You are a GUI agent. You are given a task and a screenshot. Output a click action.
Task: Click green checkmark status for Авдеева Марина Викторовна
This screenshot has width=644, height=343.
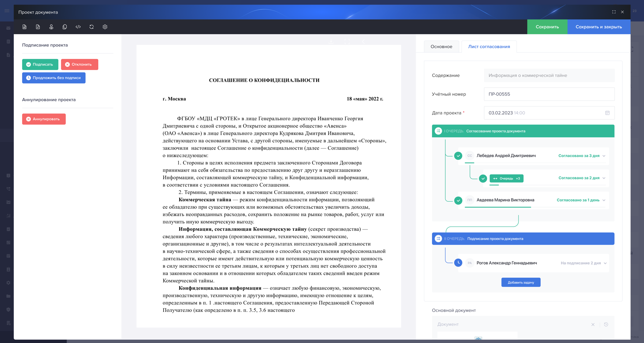point(458,200)
